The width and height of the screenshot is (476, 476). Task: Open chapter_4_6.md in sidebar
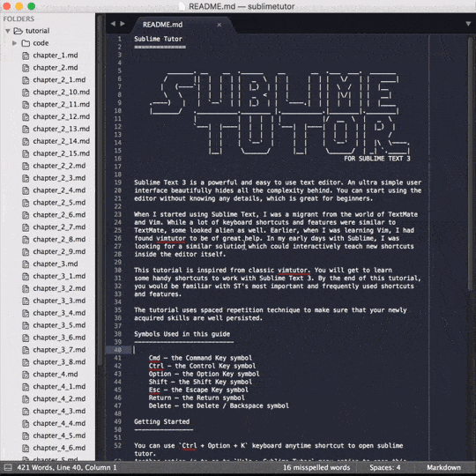point(59,448)
